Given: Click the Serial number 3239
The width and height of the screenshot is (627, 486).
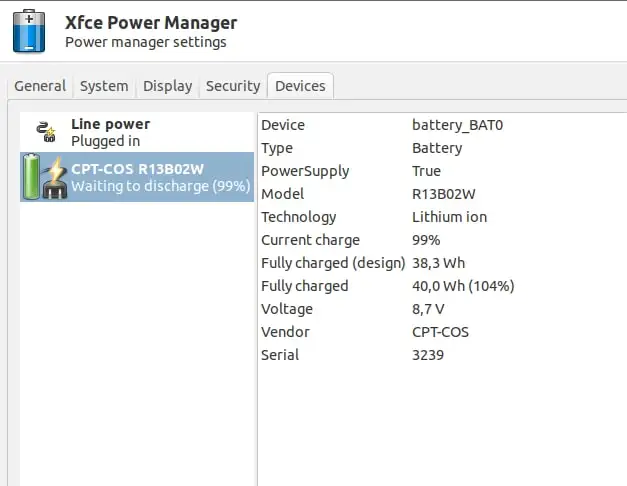Looking at the screenshot, I should [428, 355].
